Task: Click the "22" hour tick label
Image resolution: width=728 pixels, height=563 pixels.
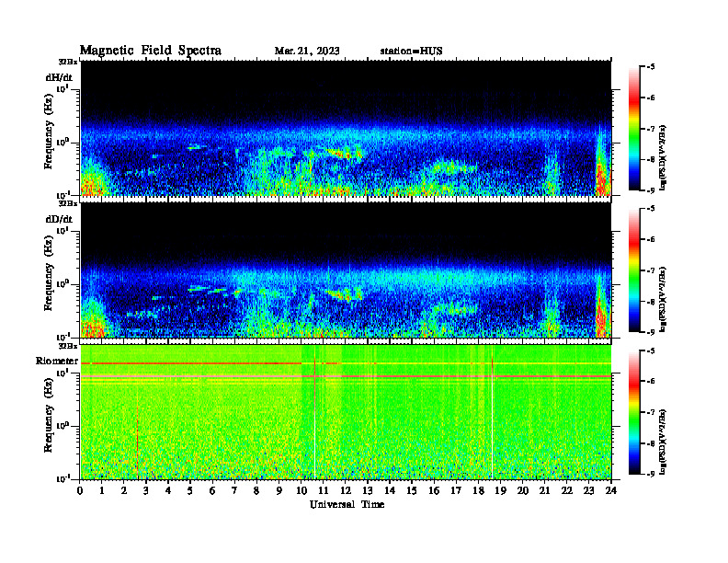Action: point(567,490)
